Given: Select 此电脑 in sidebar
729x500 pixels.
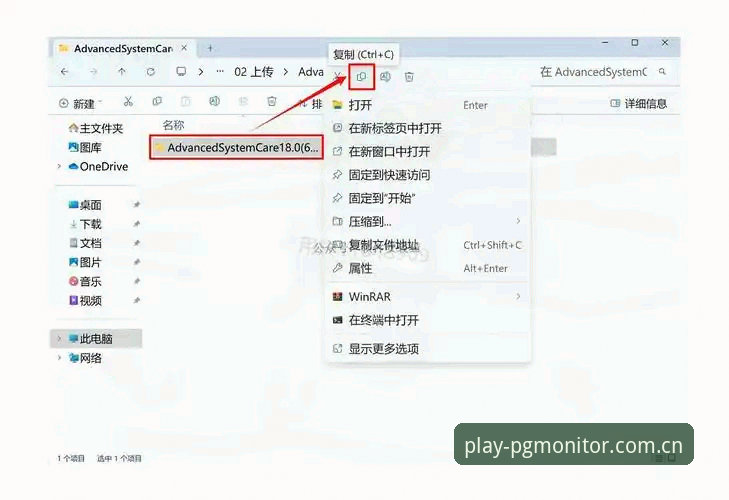Looking at the screenshot, I should coord(96,339).
